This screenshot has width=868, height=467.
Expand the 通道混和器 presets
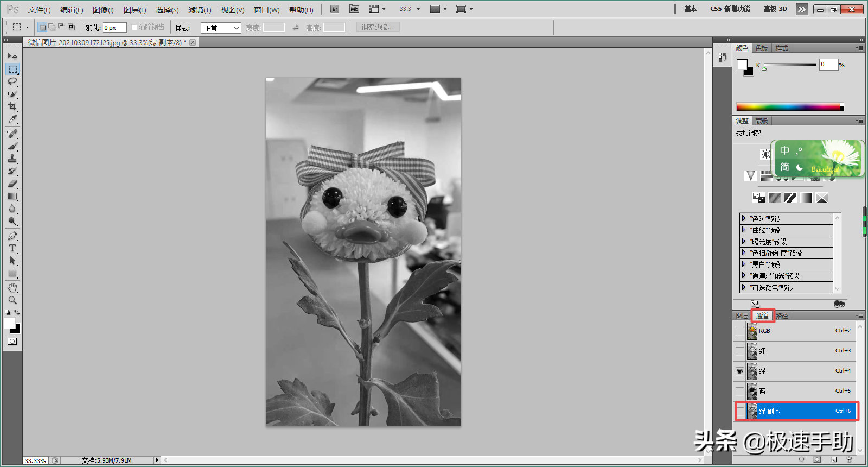click(x=744, y=275)
